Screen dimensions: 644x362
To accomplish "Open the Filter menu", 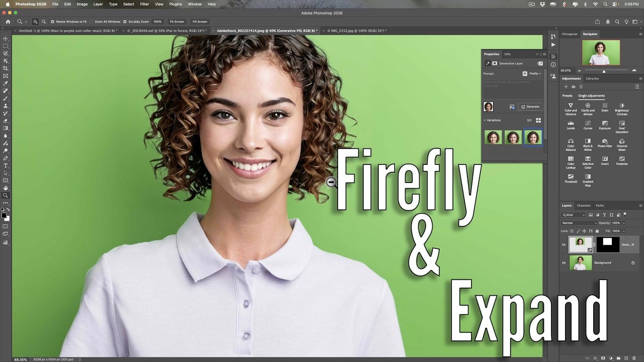I will pos(144,4).
